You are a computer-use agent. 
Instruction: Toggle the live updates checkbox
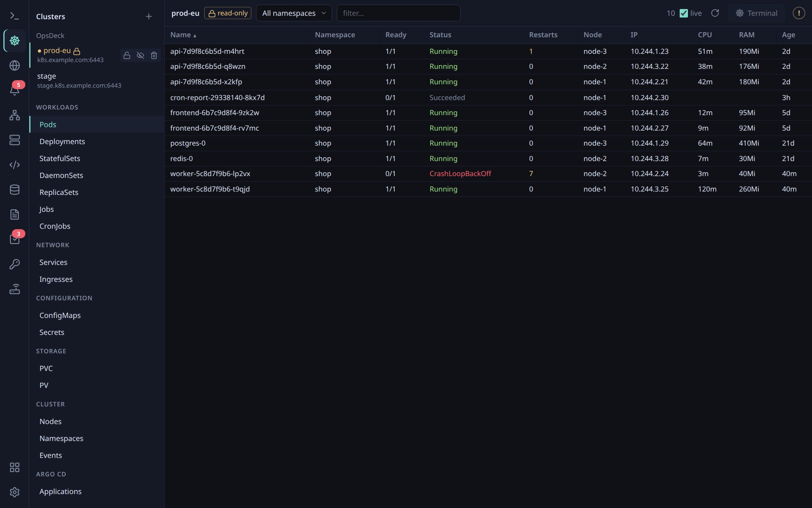point(684,13)
